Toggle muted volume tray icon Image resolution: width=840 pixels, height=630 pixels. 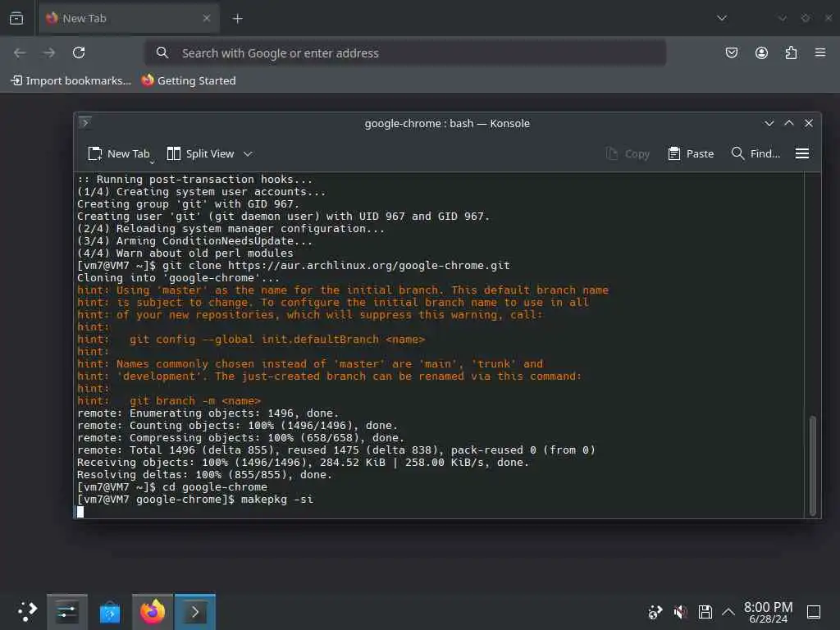point(680,612)
